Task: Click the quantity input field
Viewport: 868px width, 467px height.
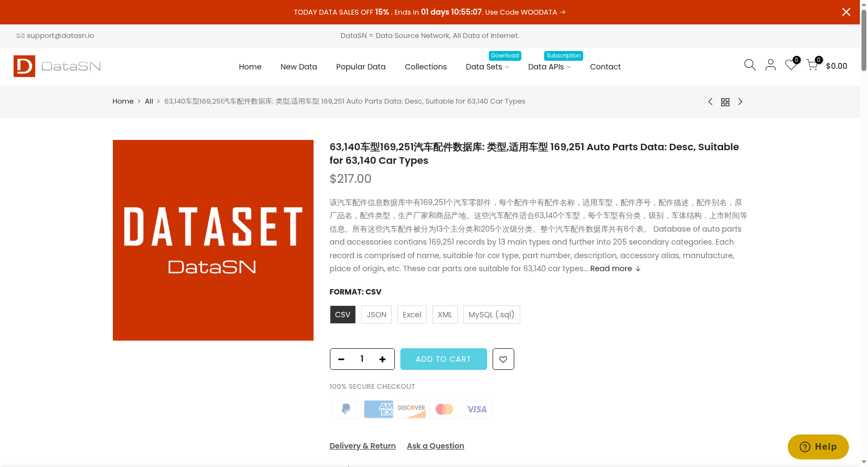Action: (362, 359)
